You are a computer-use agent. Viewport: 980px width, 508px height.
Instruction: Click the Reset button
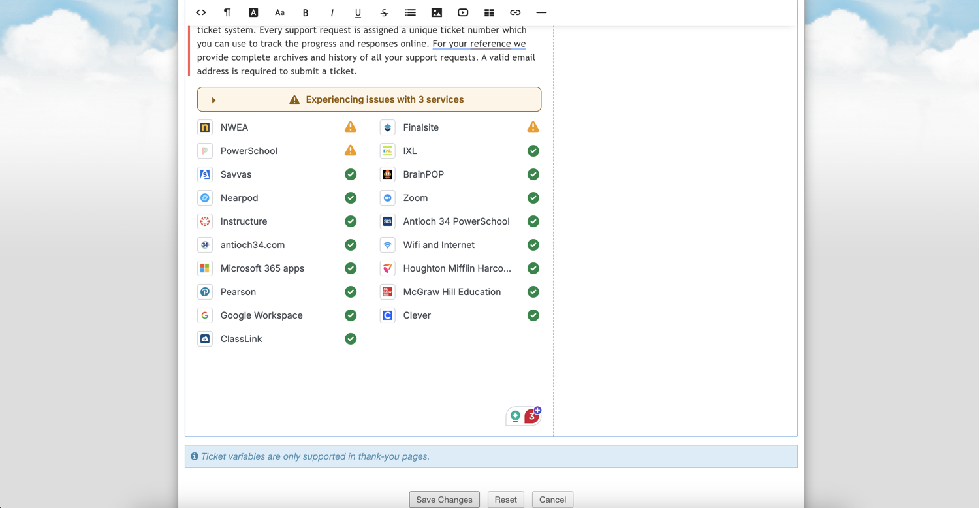[505, 500]
